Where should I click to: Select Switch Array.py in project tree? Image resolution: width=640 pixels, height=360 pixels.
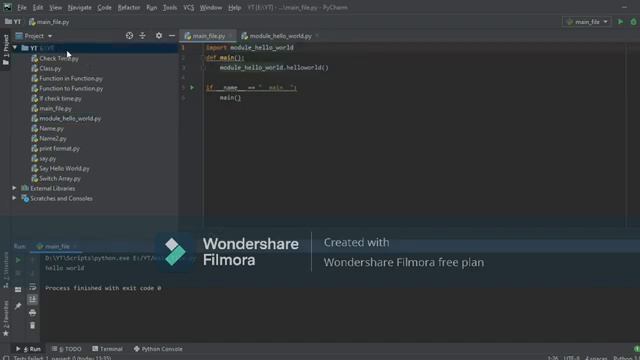tap(56, 178)
